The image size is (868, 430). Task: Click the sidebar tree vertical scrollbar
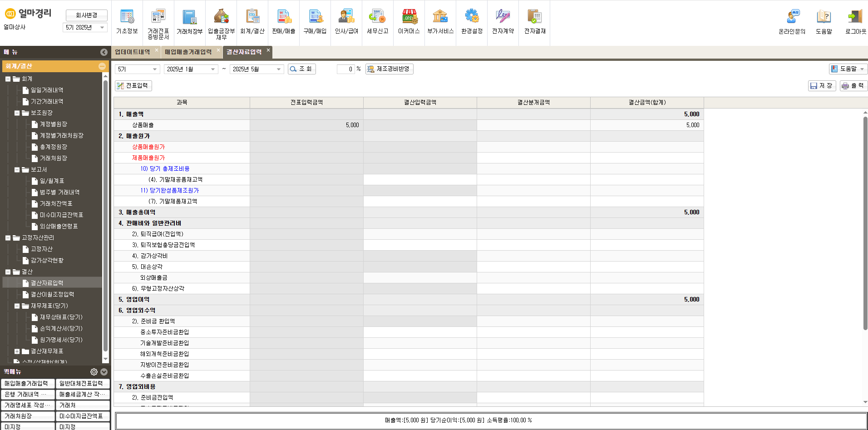pyautogui.click(x=105, y=216)
